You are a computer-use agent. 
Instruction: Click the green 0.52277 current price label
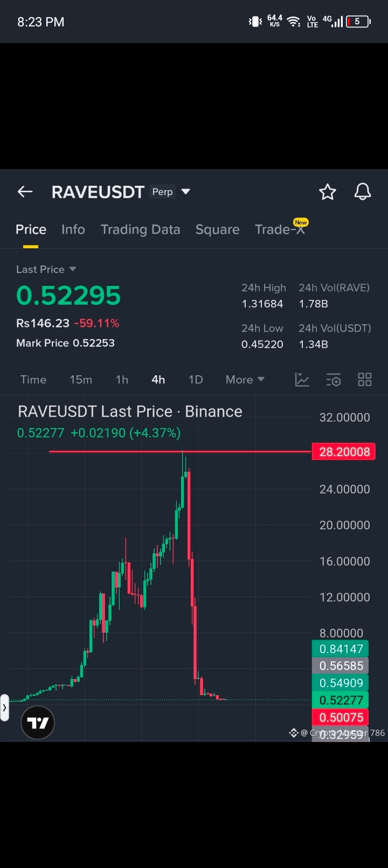[341, 701]
